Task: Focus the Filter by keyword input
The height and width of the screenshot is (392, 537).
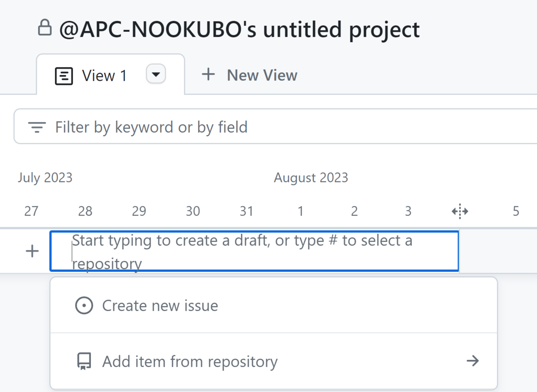Action: click(268, 127)
